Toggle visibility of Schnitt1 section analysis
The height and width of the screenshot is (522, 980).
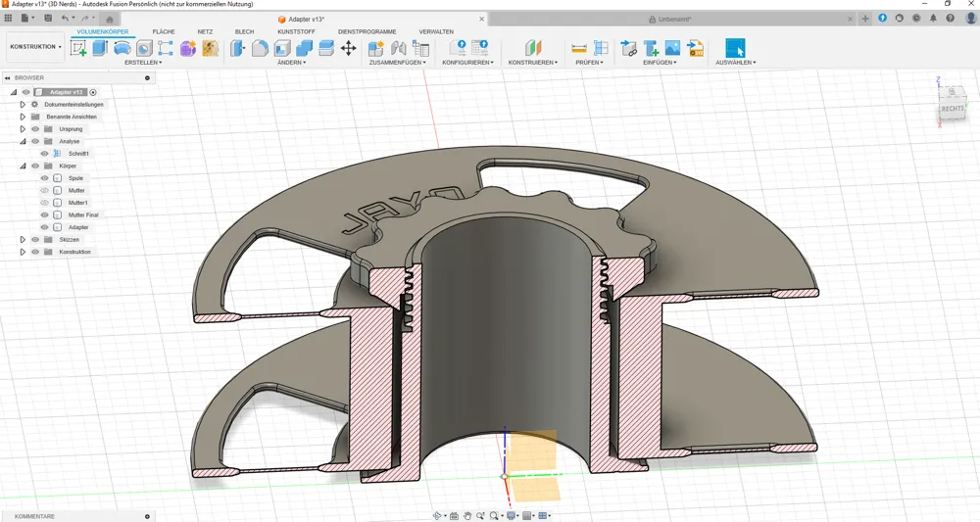[44, 154]
